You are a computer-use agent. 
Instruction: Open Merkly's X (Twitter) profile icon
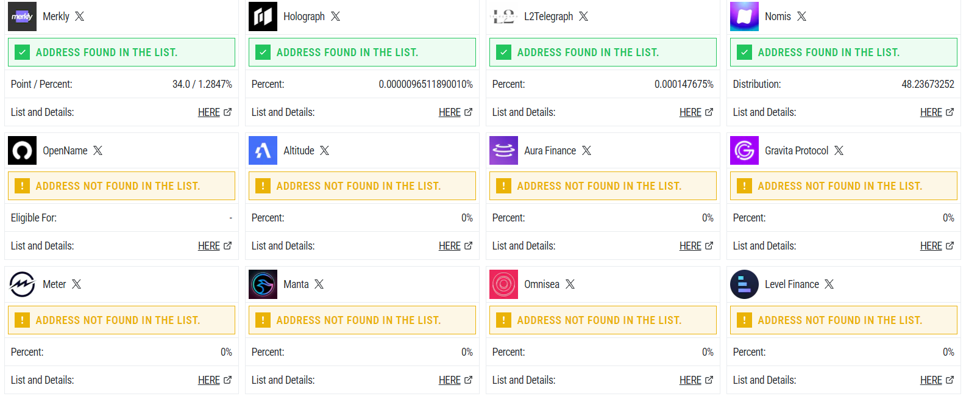pyautogui.click(x=80, y=16)
